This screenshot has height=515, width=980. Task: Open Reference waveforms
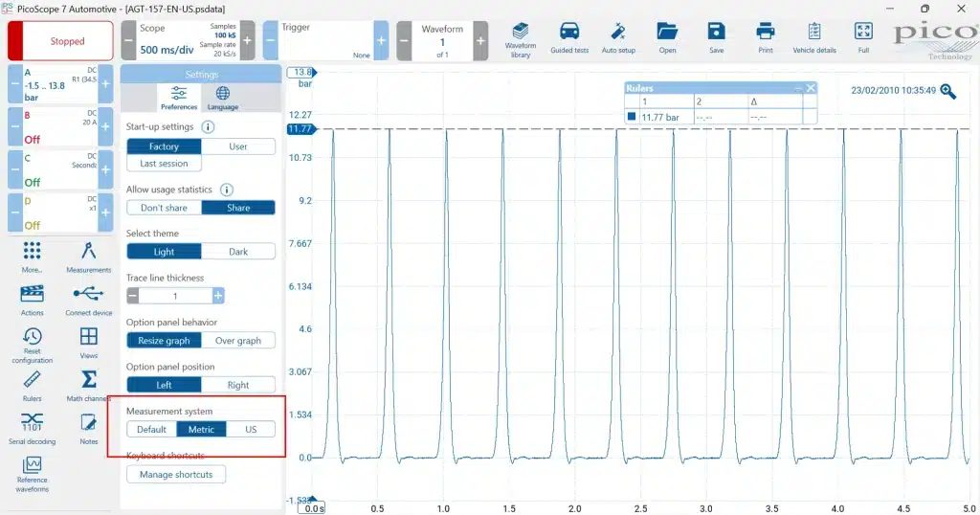32,475
